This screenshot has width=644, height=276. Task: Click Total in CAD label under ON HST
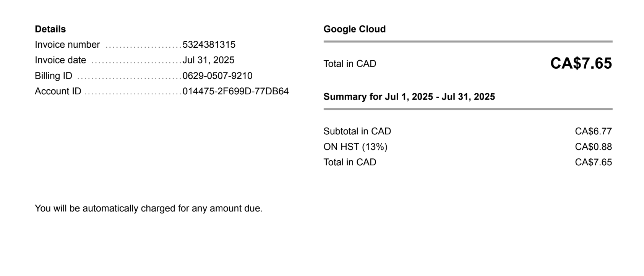coord(350,162)
